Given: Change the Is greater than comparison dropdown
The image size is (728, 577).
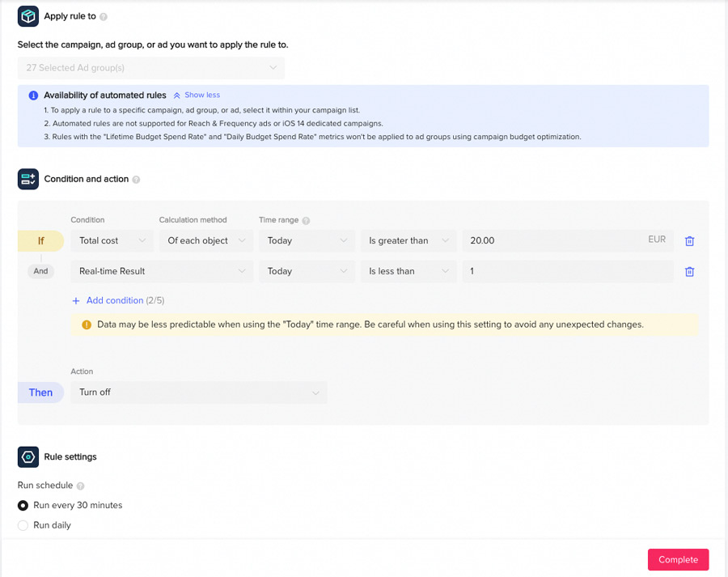Looking at the screenshot, I should point(408,240).
